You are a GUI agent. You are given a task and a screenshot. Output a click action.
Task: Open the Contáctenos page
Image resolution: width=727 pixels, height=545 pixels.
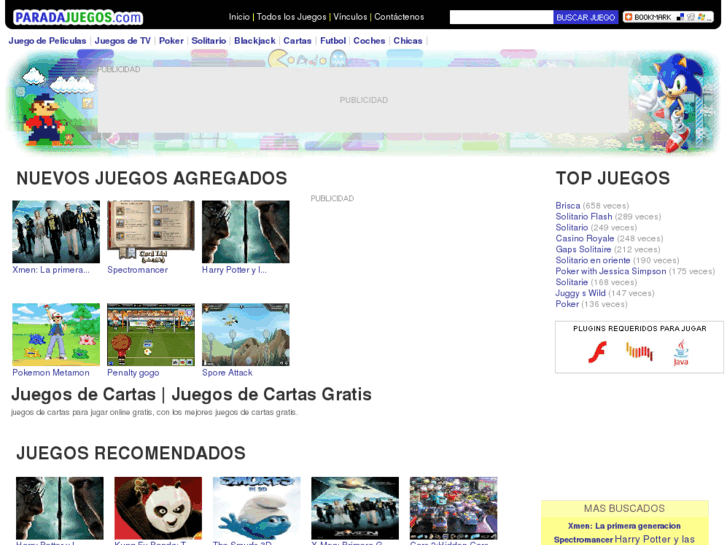(399, 17)
